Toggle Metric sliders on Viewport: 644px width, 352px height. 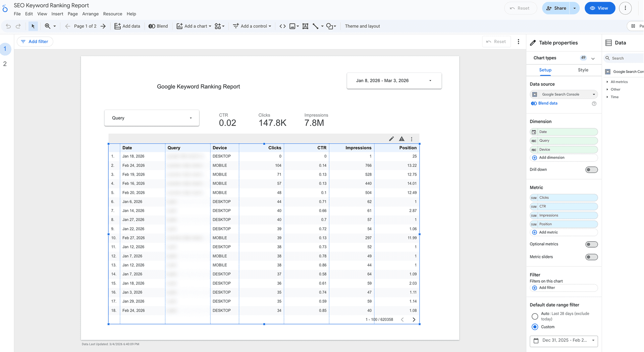click(591, 257)
